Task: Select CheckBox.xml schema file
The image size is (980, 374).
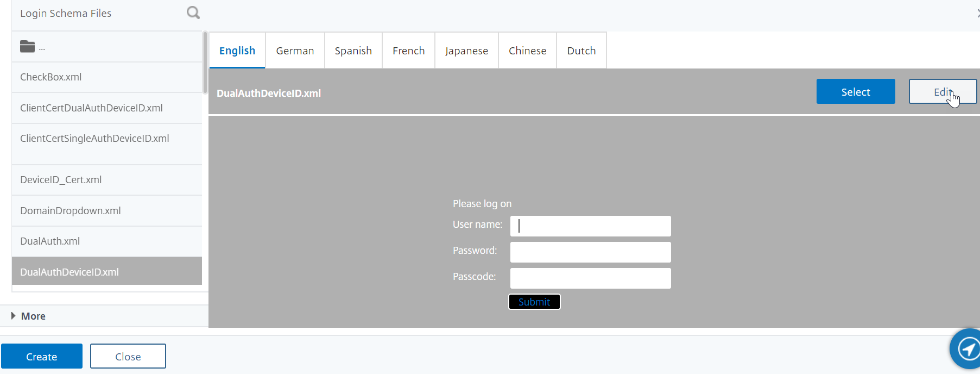Action: point(107,77)
